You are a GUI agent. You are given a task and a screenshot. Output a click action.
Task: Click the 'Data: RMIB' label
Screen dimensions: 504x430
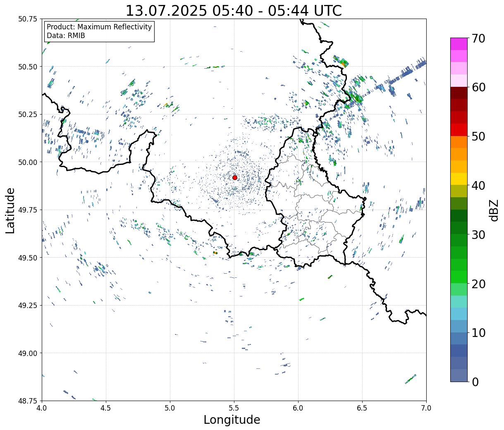point(66,36)
